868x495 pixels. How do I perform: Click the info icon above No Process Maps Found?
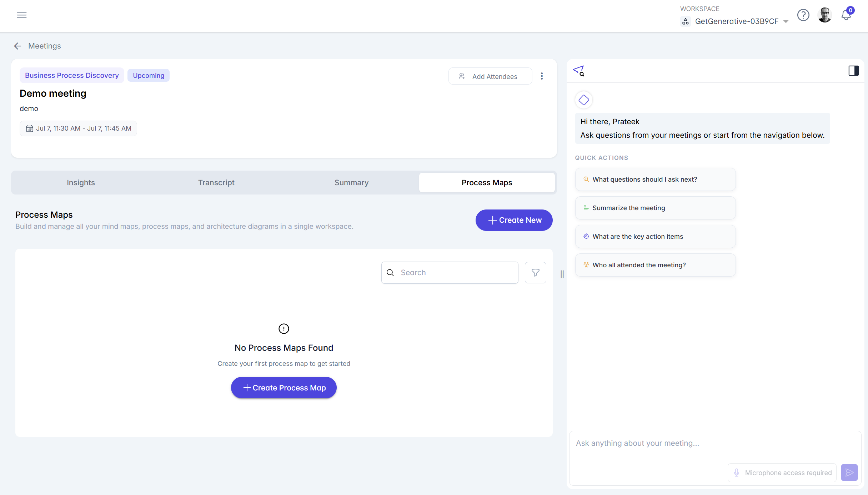[x=284, y=329]
